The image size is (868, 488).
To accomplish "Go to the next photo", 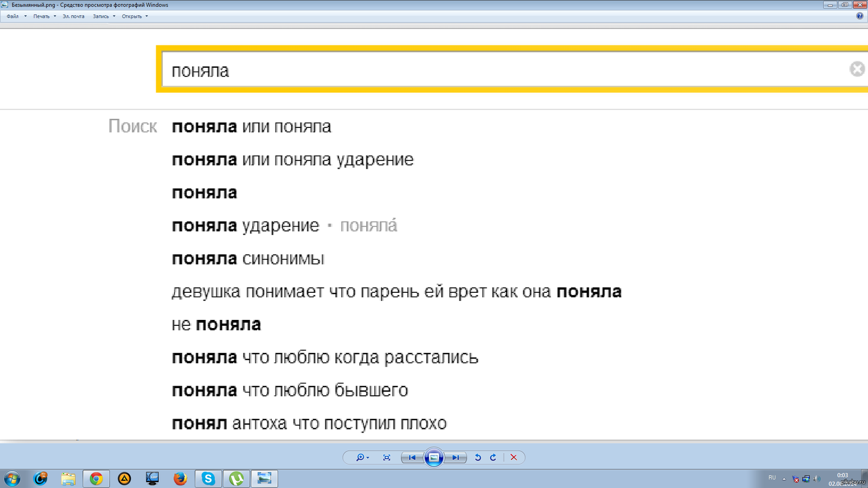I will [x=456, y=458].
